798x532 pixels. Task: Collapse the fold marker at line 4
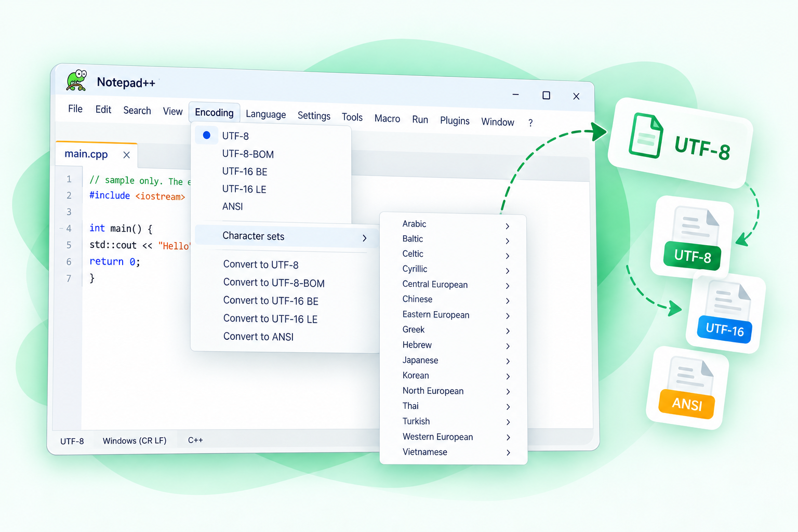(61, 228)
